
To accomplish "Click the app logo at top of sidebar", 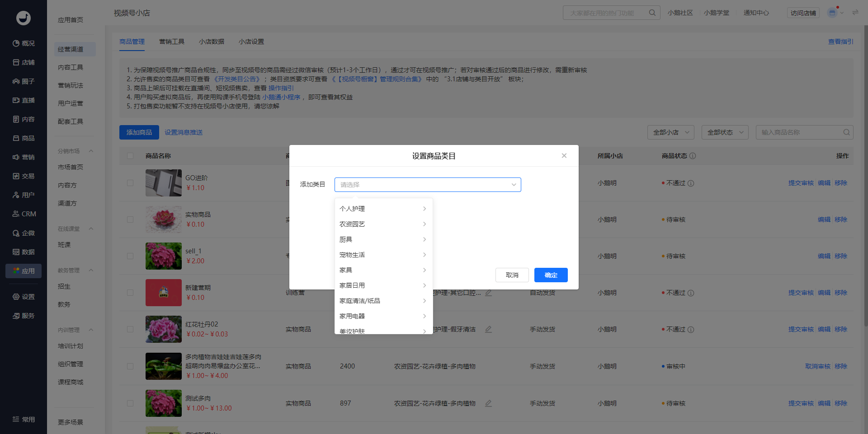I will point(24,18).
